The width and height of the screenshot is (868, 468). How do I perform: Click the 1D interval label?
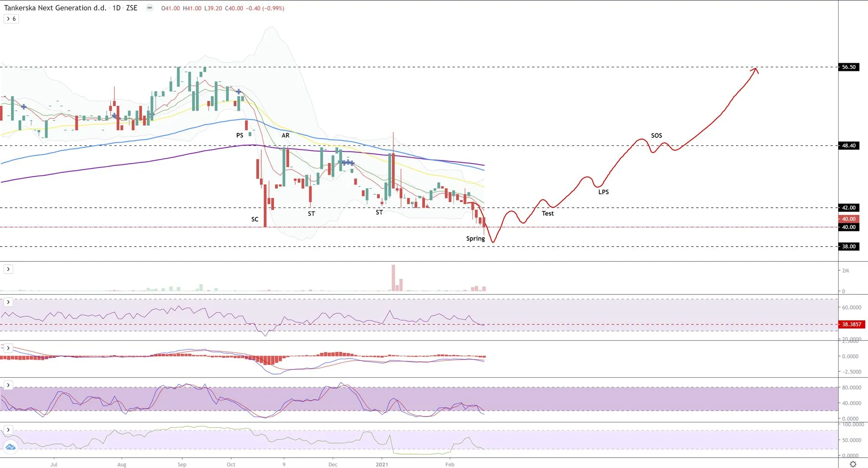pos(117,8)
